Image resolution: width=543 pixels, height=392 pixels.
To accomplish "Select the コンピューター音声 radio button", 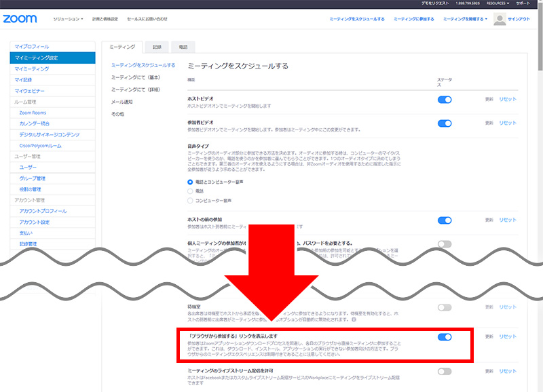I will pyautogui.click(x=190, y=201).
